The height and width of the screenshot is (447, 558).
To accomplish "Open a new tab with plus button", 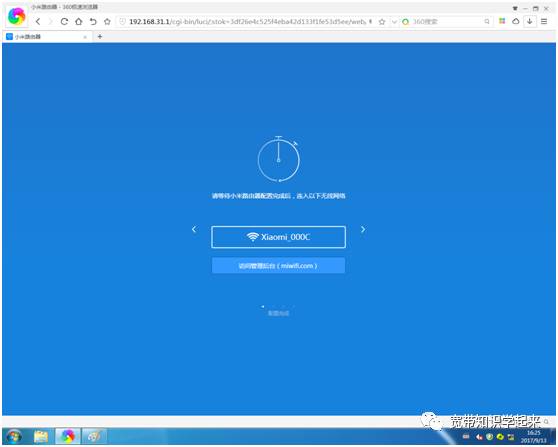I will [x=100, y=36].
